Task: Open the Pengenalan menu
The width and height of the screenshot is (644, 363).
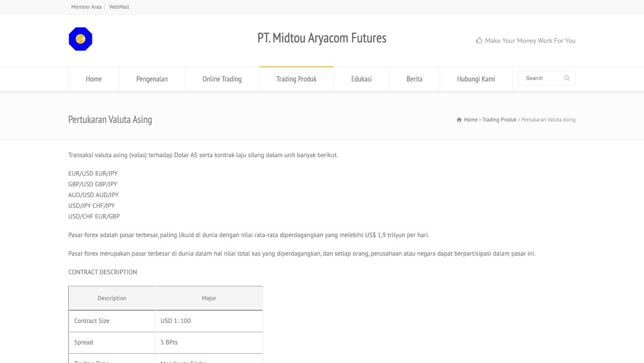Action: pos(152,79)
